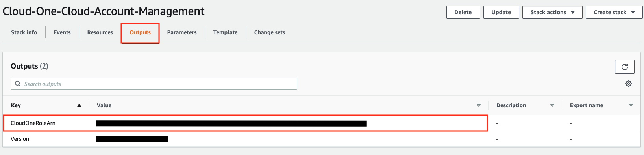644x155 pixels.
Task: Open the Events tab
Action: coord(62,32)
